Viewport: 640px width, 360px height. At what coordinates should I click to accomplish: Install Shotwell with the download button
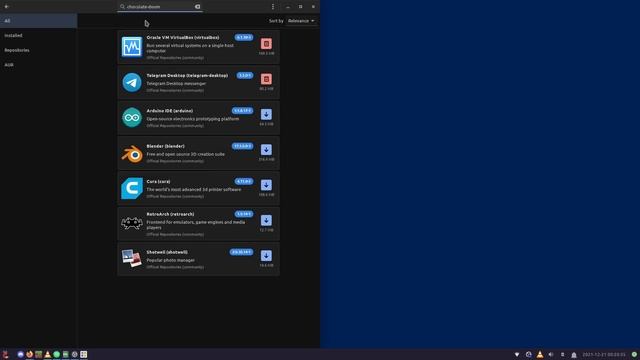[266, 256]
